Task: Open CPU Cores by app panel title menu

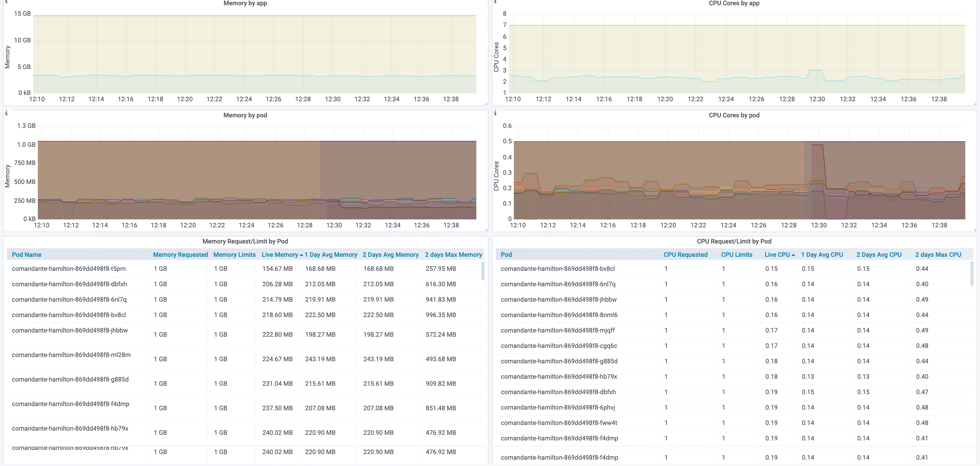Action: [734, 4]
